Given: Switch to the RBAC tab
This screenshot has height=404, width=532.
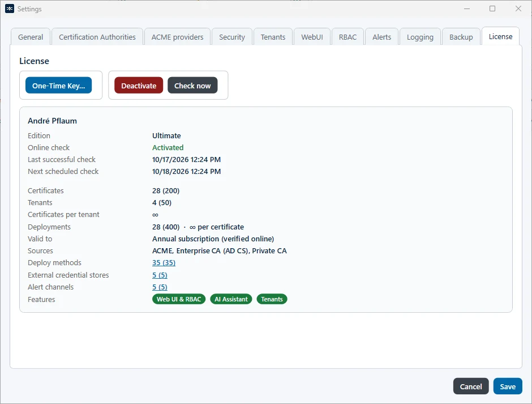Looking at the screenshot, I should [347, 37].
